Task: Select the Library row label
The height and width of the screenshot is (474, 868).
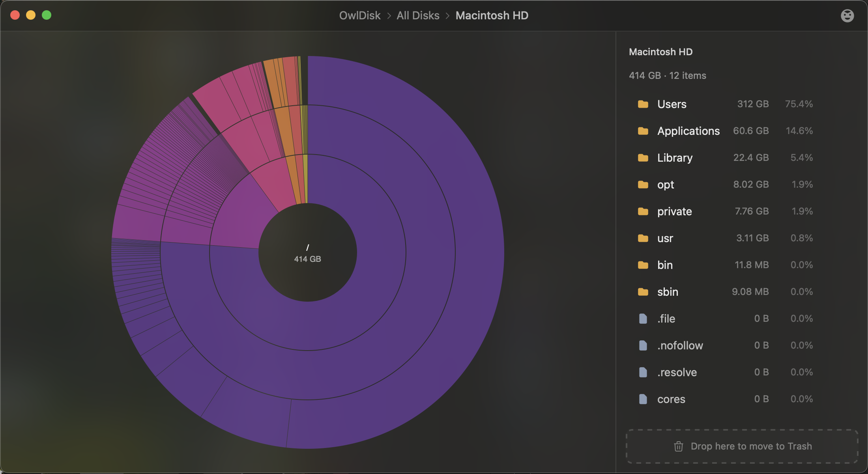Action: pyautogui.click(x=675, y=158)
